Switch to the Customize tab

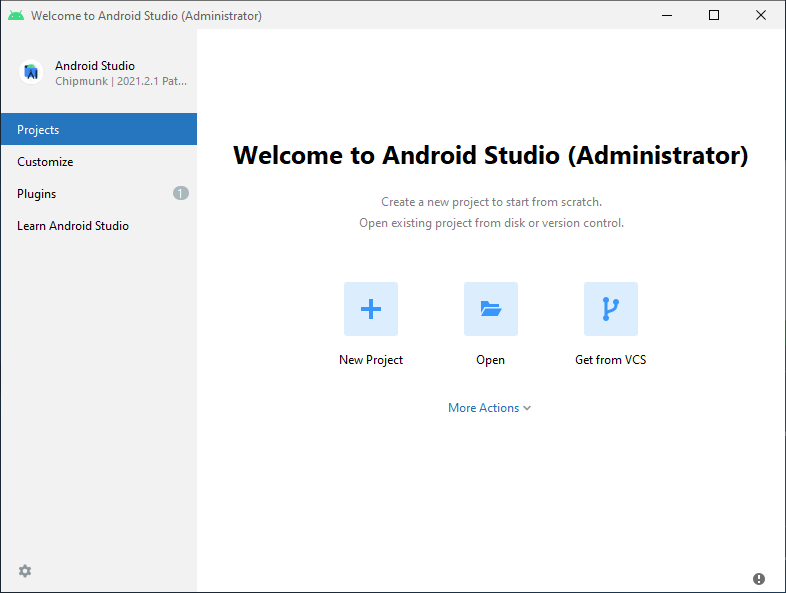tap(45, 162)
